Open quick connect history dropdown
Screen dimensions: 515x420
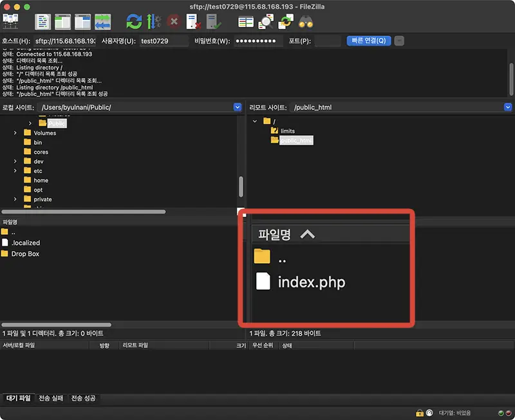tap(399, 41)
